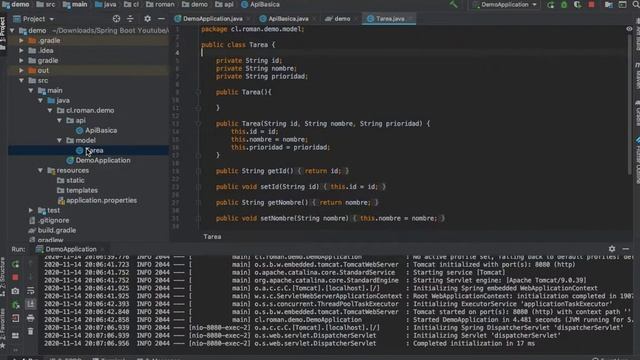Hide the Project tool window

[x=161, y=19]
